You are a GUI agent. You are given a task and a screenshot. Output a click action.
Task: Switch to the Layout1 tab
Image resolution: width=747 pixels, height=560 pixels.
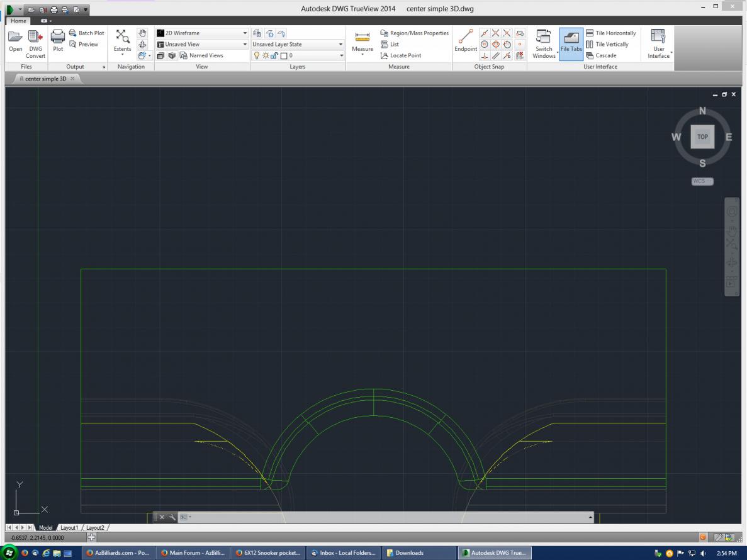tap(69, 527)
